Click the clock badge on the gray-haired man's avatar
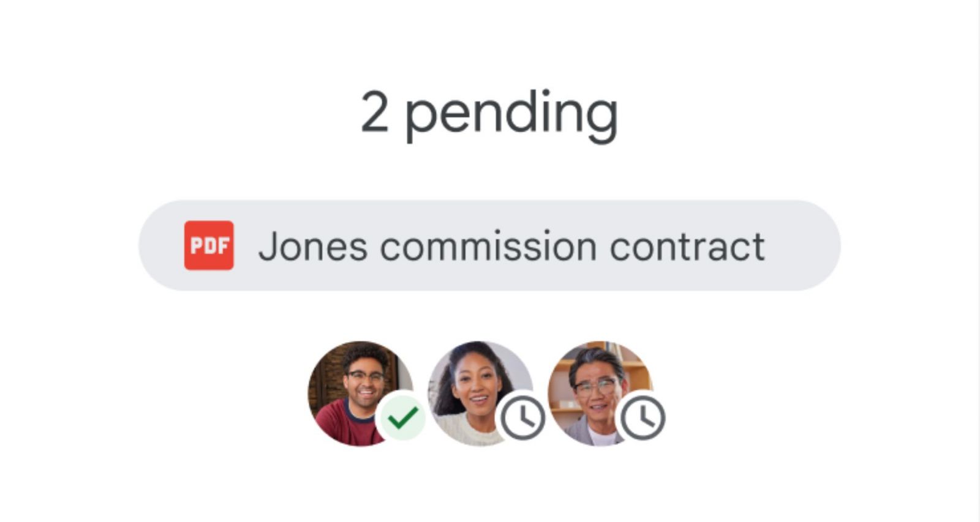Viewport: 980px width, 522px height. click(642, 418)
